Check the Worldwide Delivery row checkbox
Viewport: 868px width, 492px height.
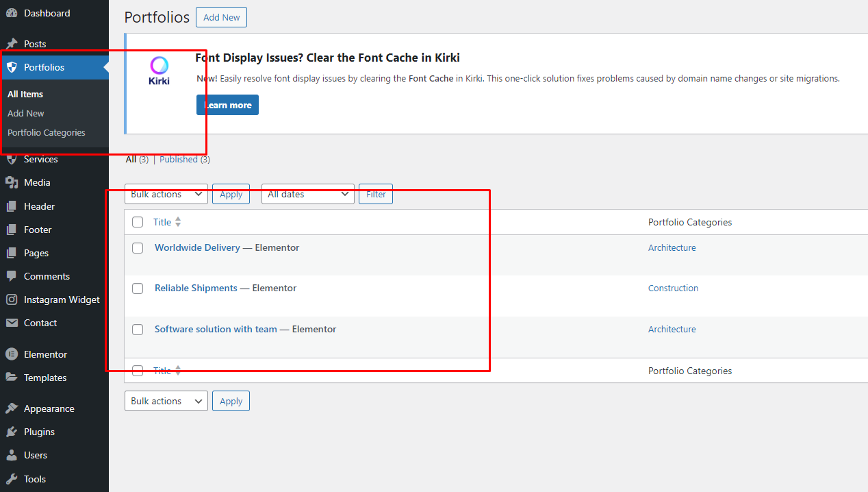click(x=138, y=248)
